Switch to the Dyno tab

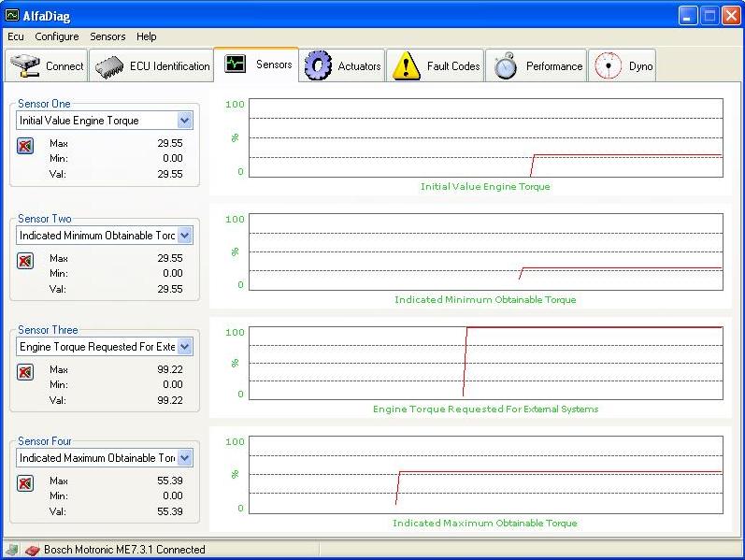click(623, 65)
